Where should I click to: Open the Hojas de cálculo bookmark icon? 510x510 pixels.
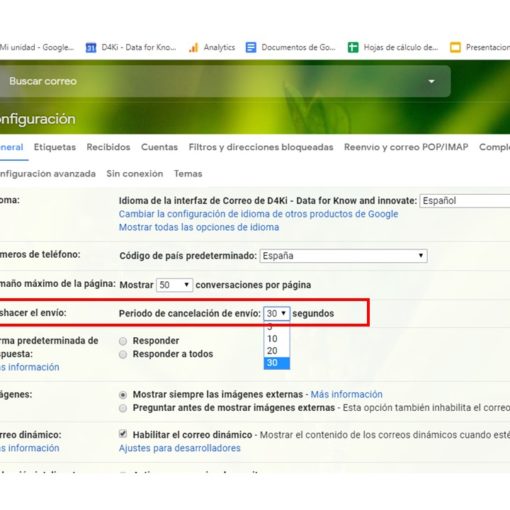click(353, 48)
